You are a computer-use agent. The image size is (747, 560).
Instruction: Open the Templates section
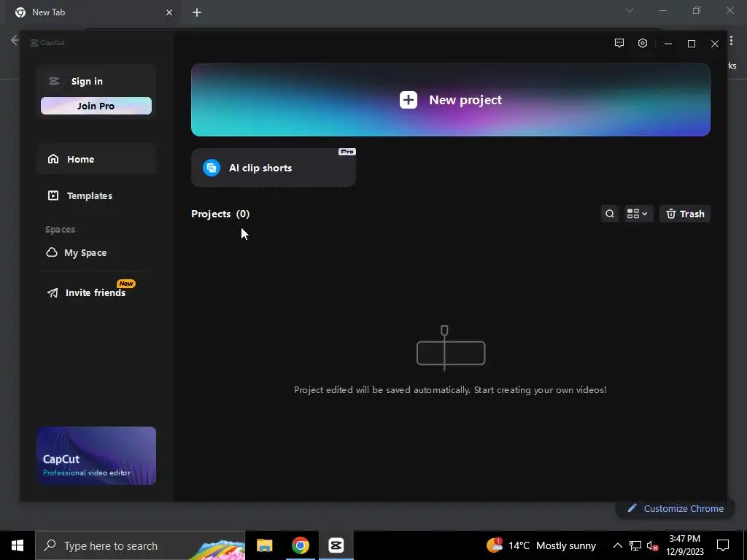click(x=96, y=195)
